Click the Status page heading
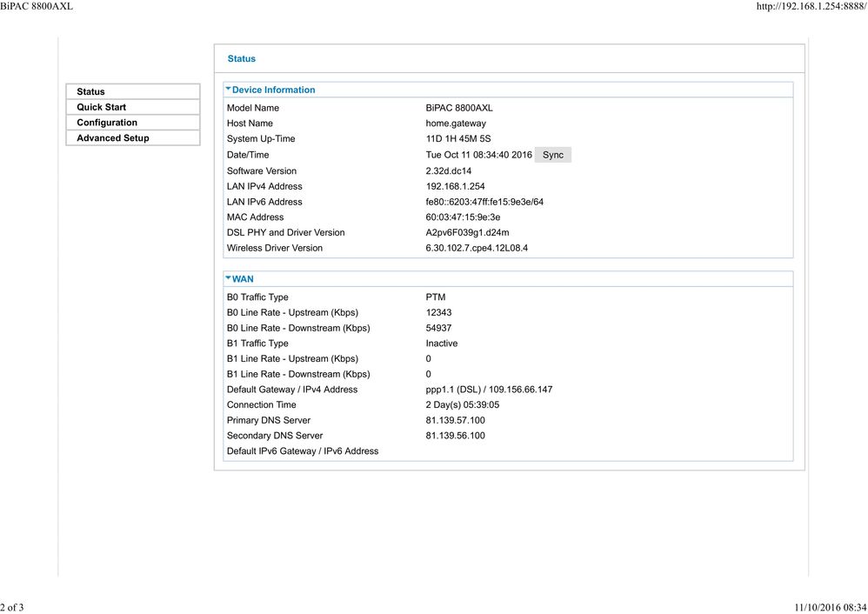The image size is (868, 614). tap(242, 58)
